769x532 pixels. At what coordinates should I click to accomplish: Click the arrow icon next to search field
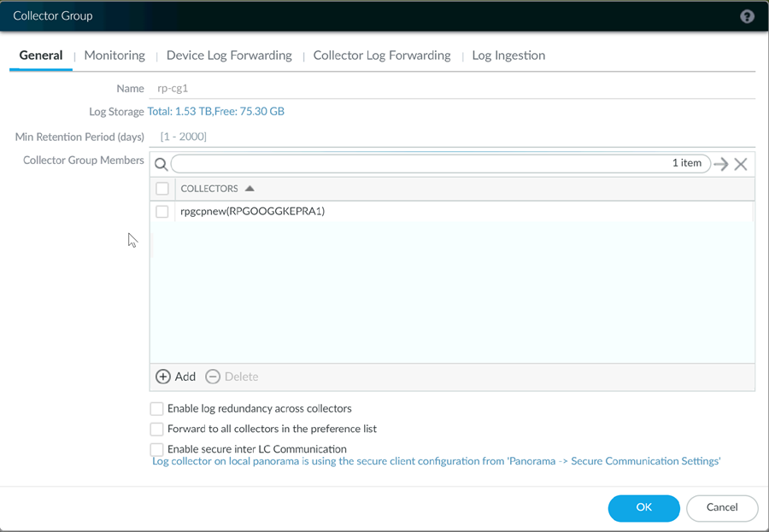click(x=721, y=164)
